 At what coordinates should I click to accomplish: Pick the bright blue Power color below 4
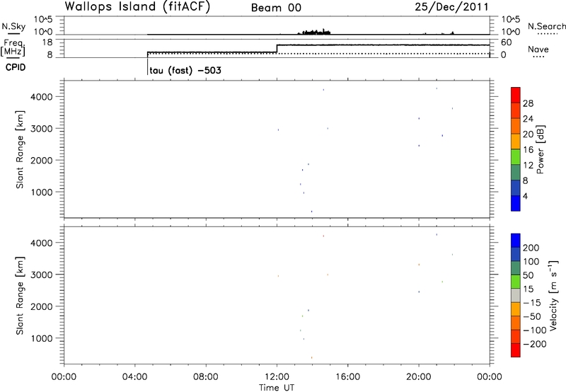click(516, 203)
